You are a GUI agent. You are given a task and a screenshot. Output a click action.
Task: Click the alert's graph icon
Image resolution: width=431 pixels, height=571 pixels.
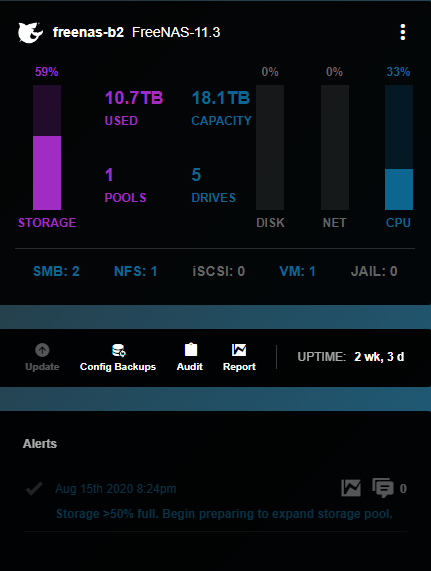(x=351, y=488)
